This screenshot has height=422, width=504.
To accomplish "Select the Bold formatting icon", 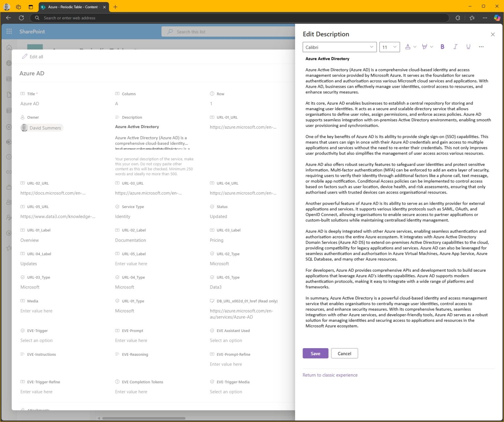I will click(x=442, y=46).
